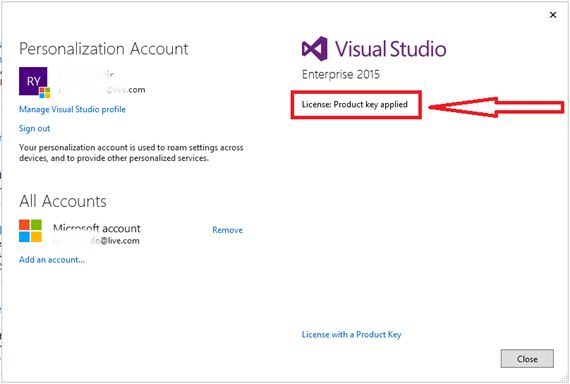The image size is (570, 384).
Task: Dismiss dialog with the X button
Action: coord(553,15)
